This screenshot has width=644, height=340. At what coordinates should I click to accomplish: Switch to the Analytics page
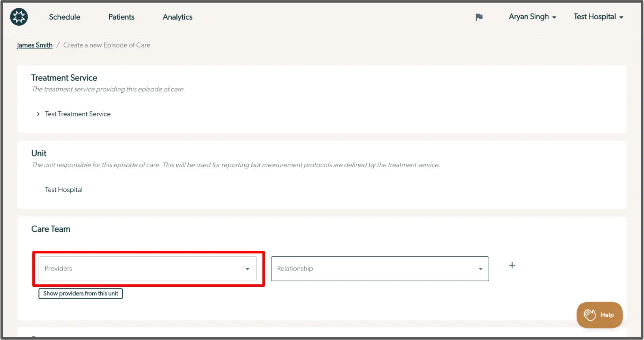point(178,17)
